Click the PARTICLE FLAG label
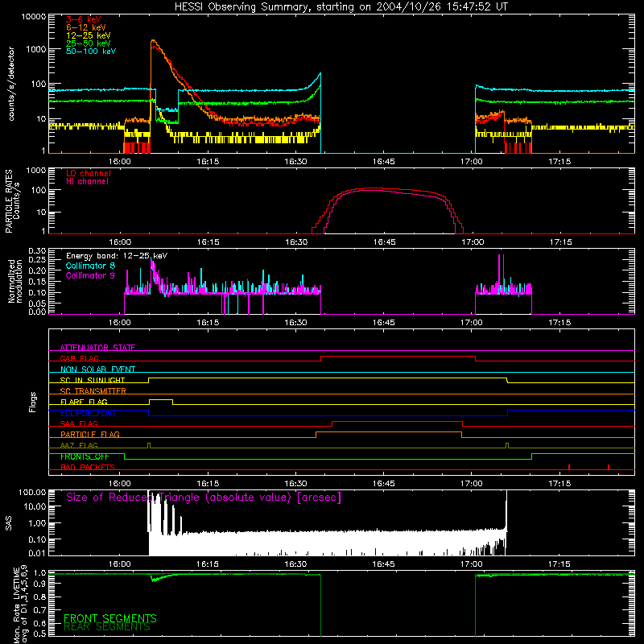This screenshot has width=644, height=644. pyautogui.click(x=90, y=434)
